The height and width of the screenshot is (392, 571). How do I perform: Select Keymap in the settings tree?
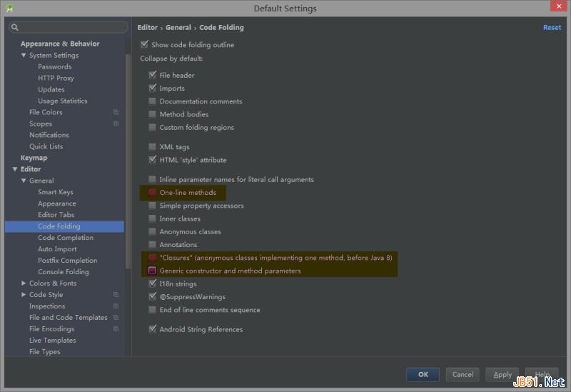pyautogui.click(x=34, y=158)
